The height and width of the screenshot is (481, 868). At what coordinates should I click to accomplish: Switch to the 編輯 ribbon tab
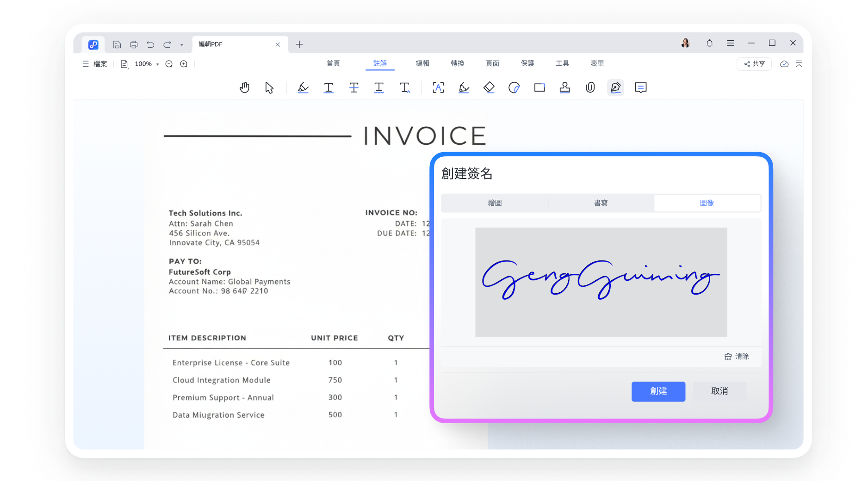422,63
